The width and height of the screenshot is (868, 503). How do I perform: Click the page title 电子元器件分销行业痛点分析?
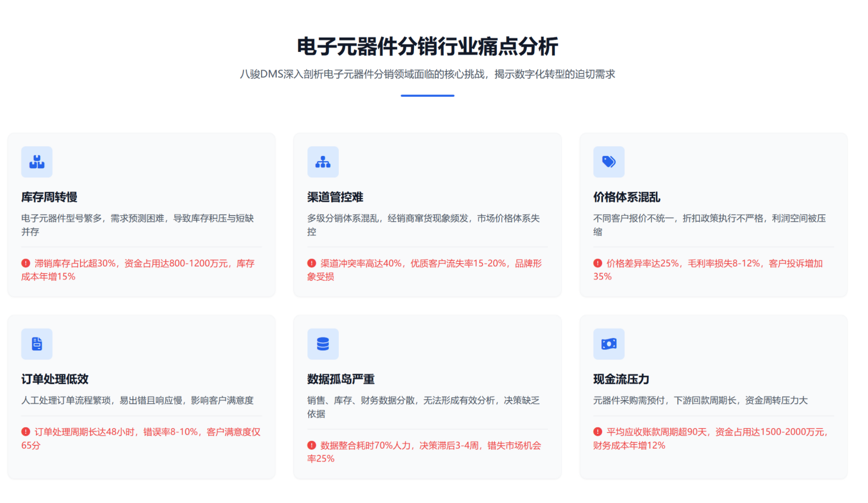pos(427,47)
